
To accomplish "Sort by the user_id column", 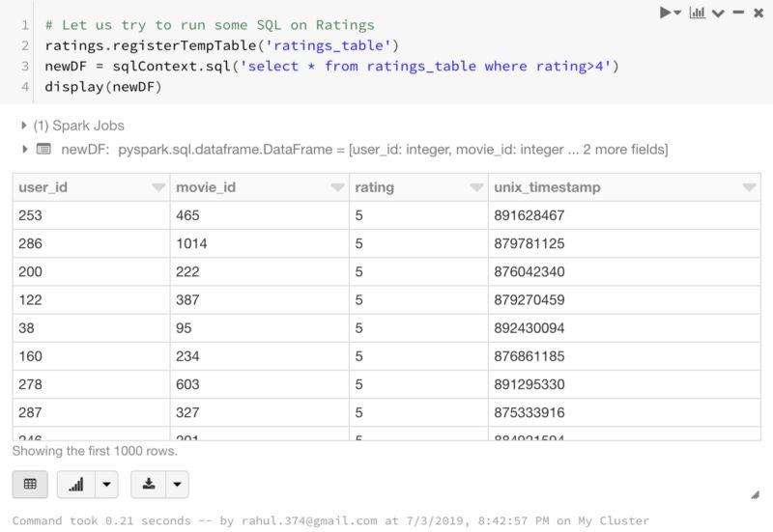I will 158,187.
